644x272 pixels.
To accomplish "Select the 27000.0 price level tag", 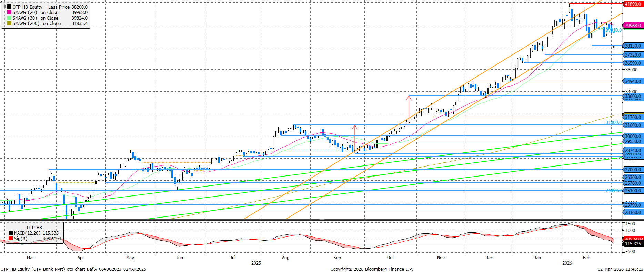I will tap(633, 170).
